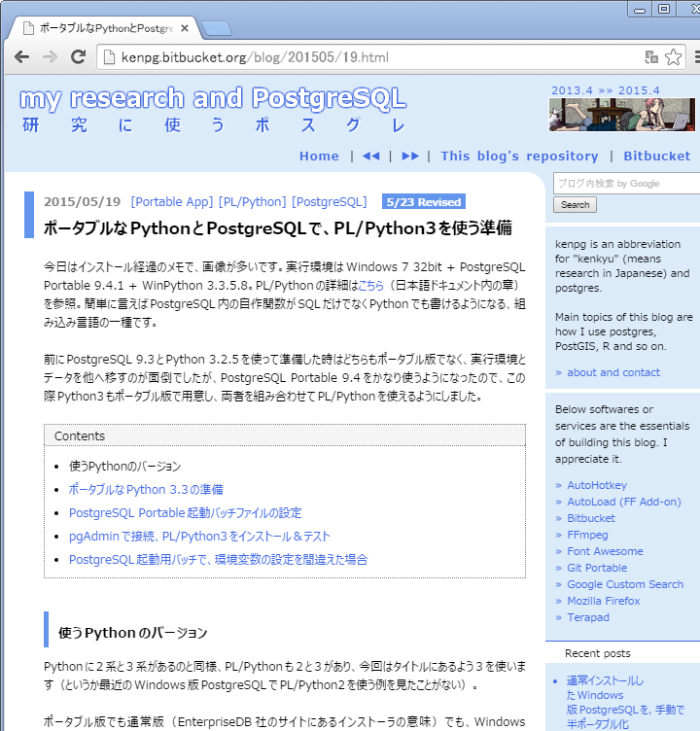The width and height of the screenshot is (700, 731).
Task: Open the こちら documentation link
Action: point(370,286)
